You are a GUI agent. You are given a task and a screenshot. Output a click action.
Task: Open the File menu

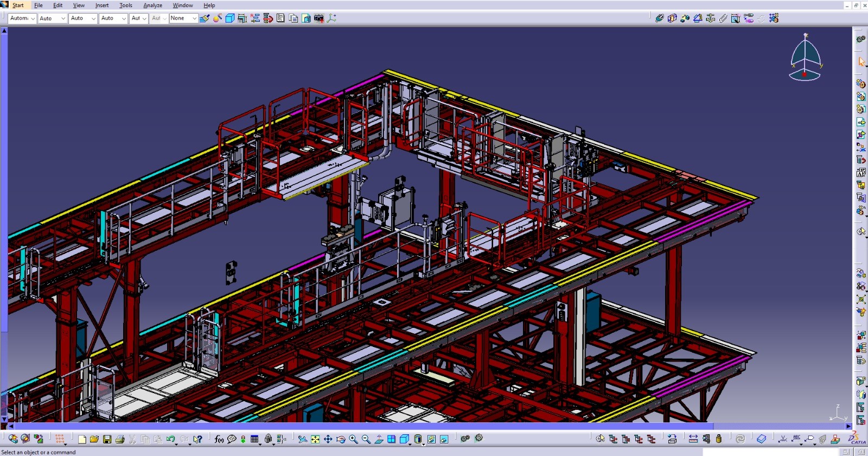pyautogui.click(x=39, y=5)
